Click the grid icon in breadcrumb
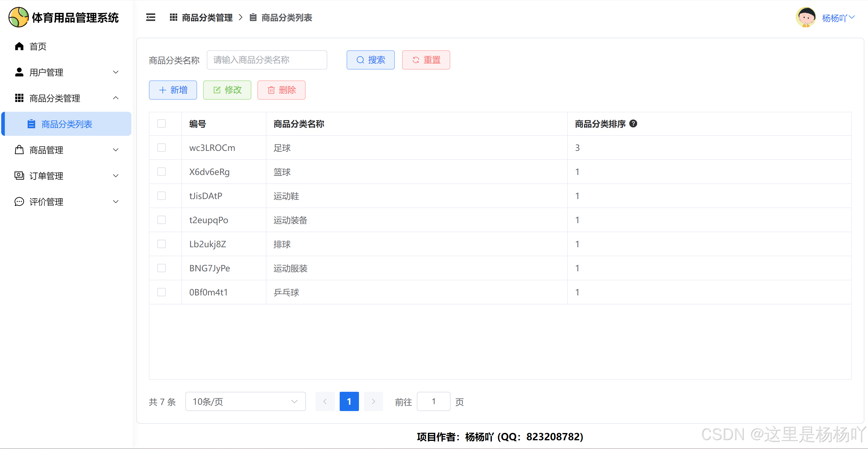 tap(173, 17)
